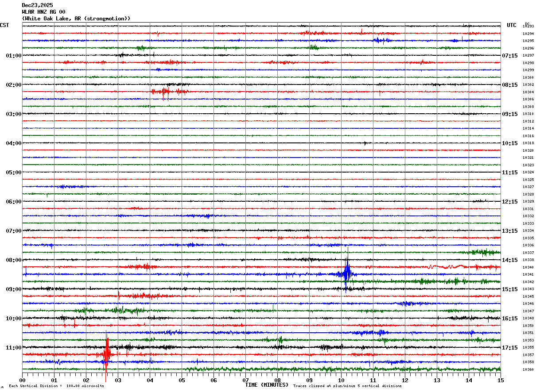Select the 05:00 CST time label
The image size is (536, 392).
(x=13, y=173)
